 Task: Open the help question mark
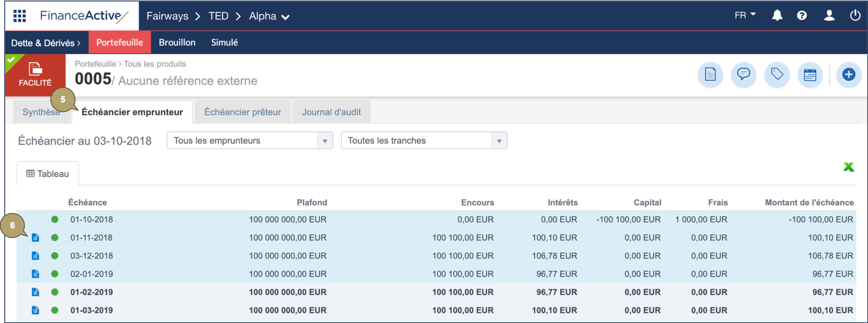pyautogui.click(x=802, y=16)
